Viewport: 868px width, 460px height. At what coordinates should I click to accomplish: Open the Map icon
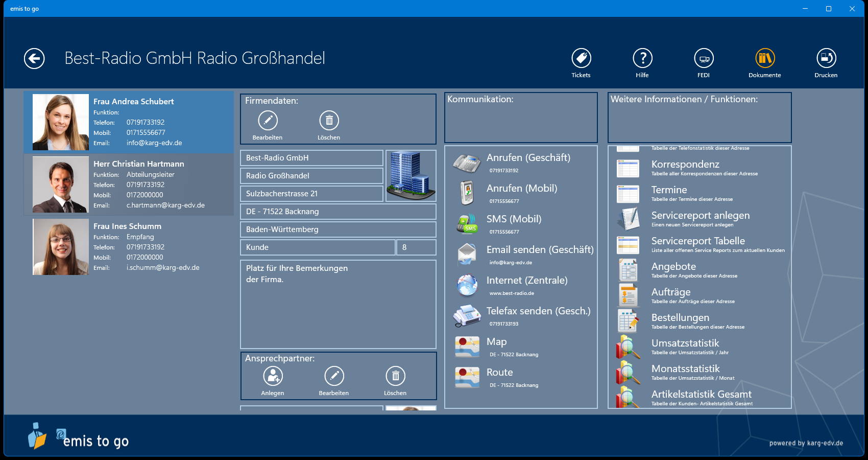click(x=467, y=347)
